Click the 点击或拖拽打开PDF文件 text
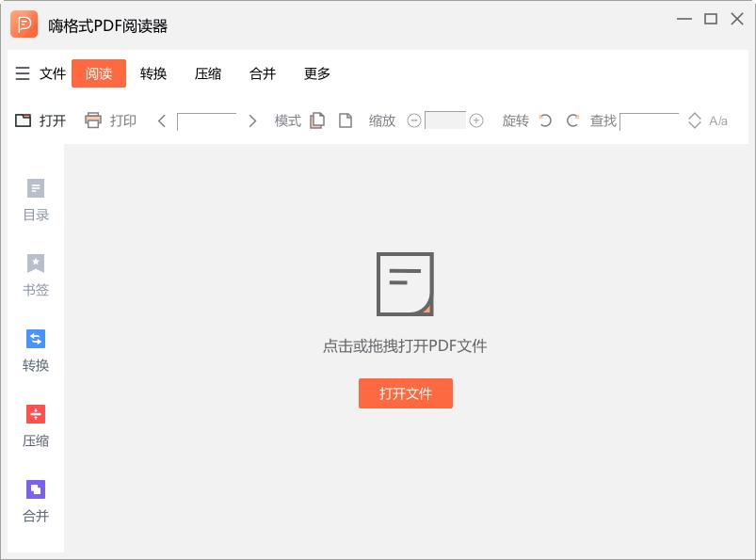Screen dimensions: 756x560 [x=405, y=346]
